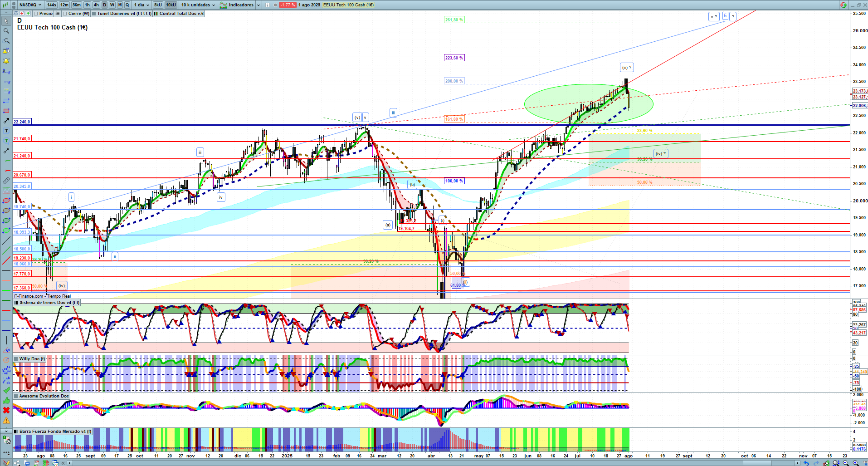This screenshot has width=868, height=466.
Task: Select the Elliott wave numbering tool
Action: click(6, 370)
